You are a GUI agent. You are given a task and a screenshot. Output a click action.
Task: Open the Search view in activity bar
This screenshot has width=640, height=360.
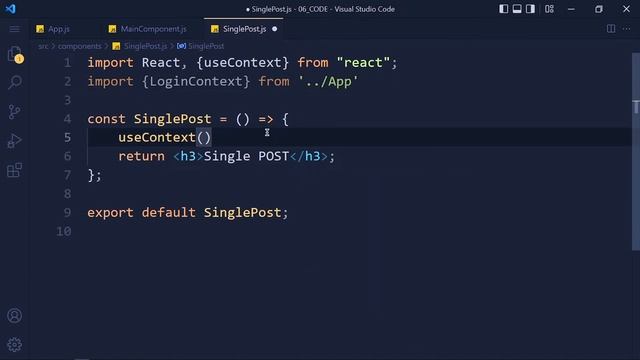tap(15, 82)
